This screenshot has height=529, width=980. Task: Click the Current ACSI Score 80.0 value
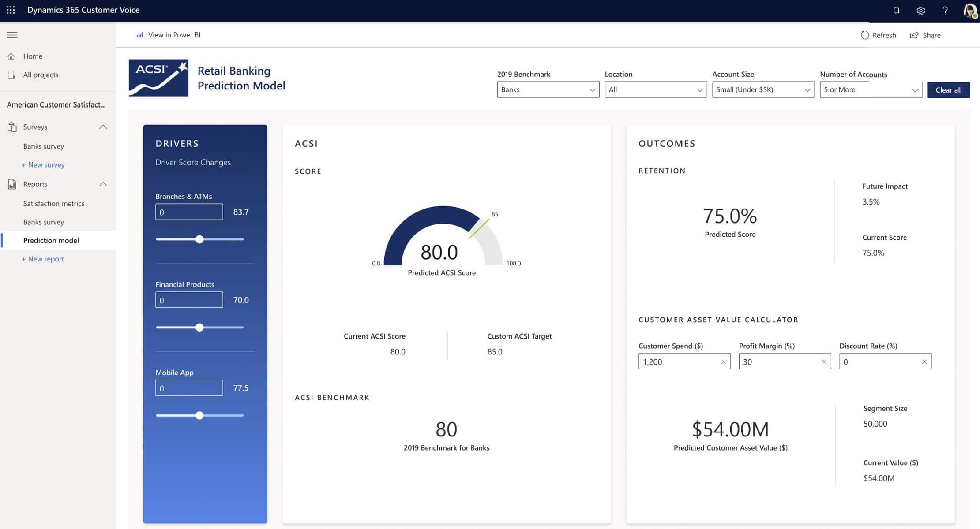(398, 352)
